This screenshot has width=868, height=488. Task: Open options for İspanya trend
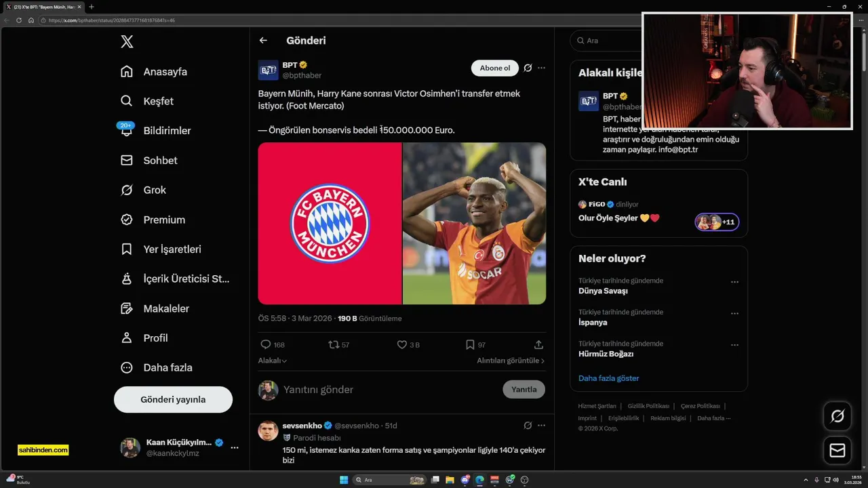[x=734, y=314]
